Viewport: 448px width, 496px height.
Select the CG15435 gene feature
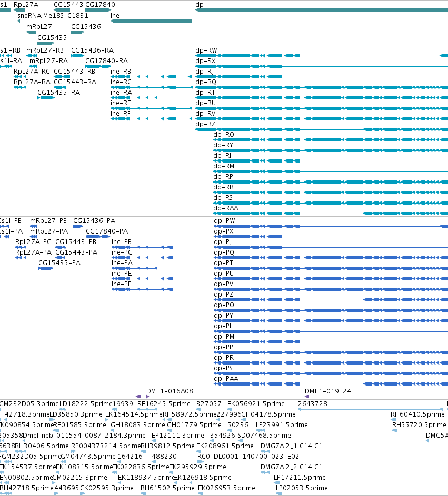pos(46,43)
